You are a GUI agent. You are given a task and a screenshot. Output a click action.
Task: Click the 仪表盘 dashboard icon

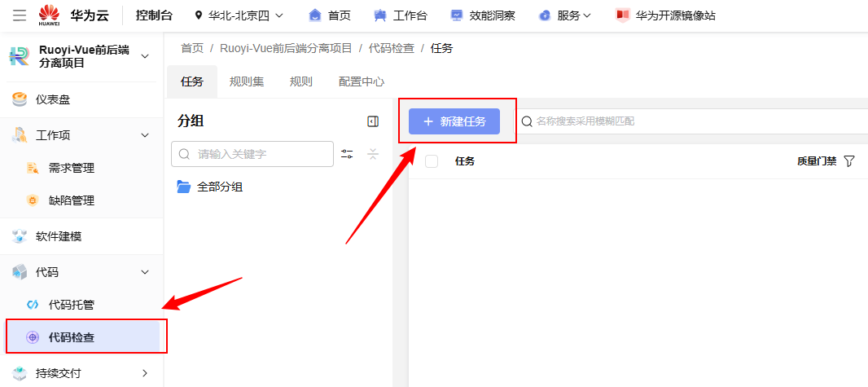[20, 99]
